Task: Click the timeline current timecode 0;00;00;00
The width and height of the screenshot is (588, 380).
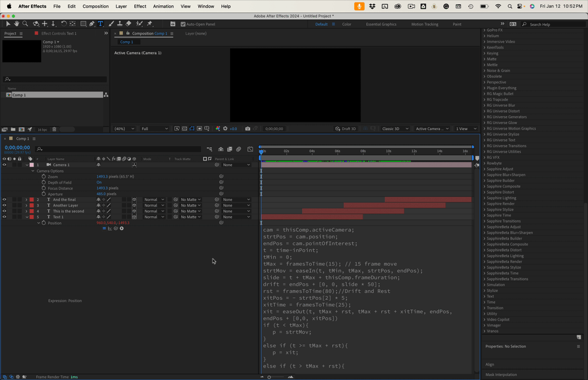Action: (x=17, y=148)
